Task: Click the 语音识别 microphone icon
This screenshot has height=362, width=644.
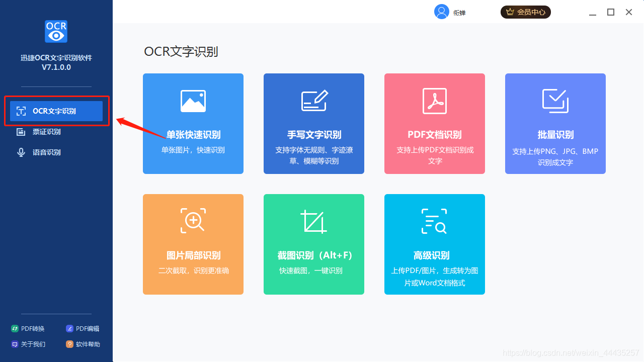Action: [21, 152]
